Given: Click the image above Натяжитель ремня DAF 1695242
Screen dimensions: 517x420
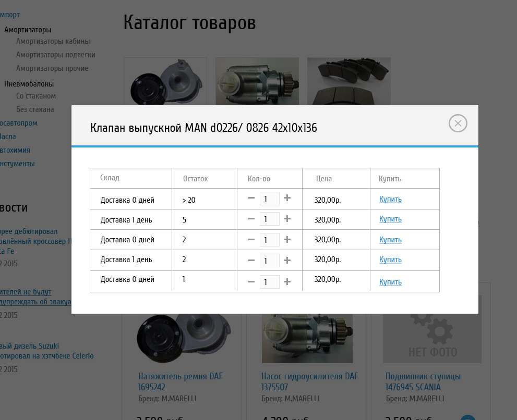Looking at the screenshot, I should click(x=184, y=338).
